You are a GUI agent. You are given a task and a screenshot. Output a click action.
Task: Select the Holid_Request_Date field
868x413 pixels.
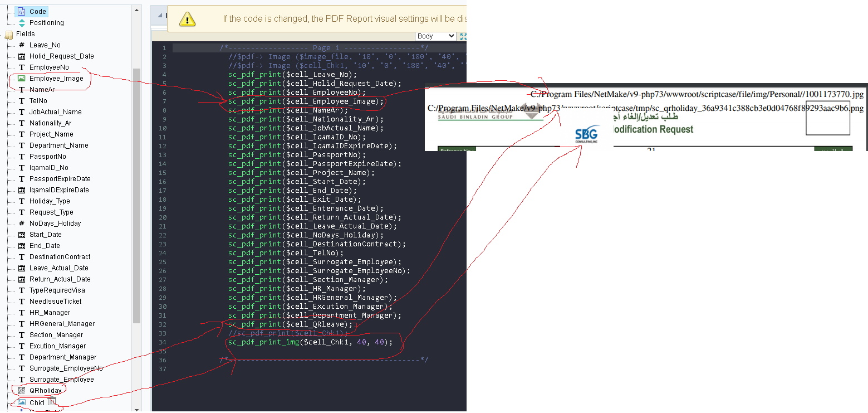62,56
